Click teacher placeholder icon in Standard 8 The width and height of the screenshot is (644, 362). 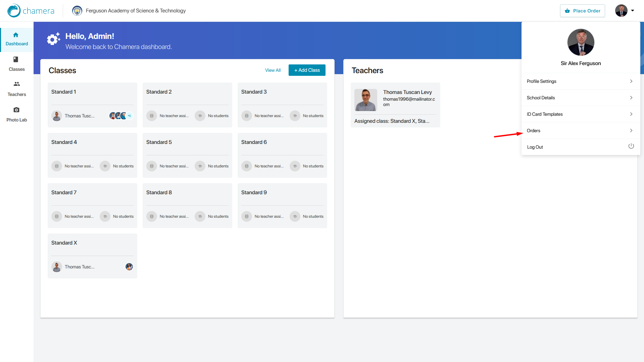coord(152,216)
